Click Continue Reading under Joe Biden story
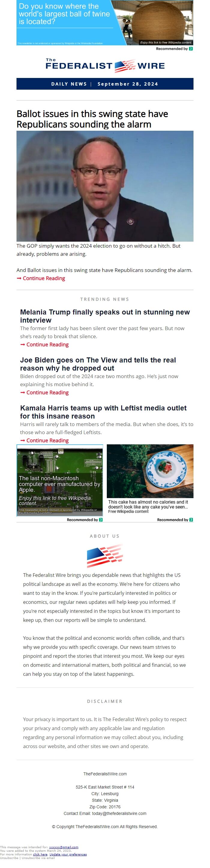 (44, 392)
